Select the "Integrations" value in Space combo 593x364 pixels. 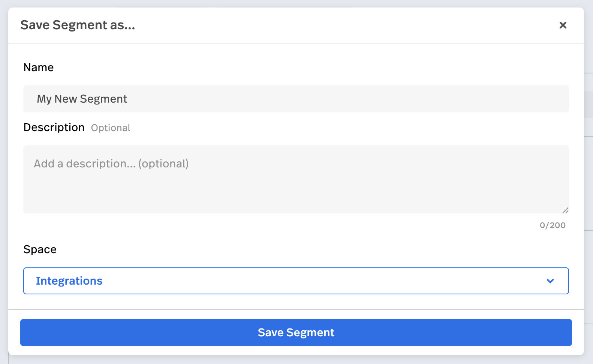pyautogui.click(x=69, y=281)
